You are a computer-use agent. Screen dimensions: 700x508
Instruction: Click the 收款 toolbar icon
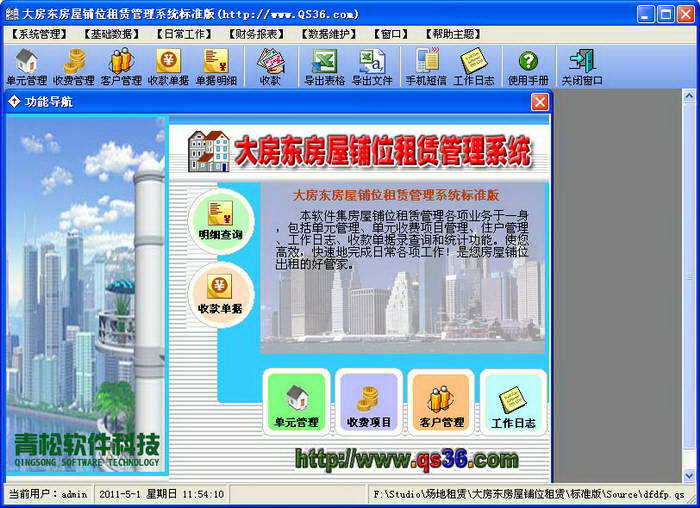pos(270,67)
